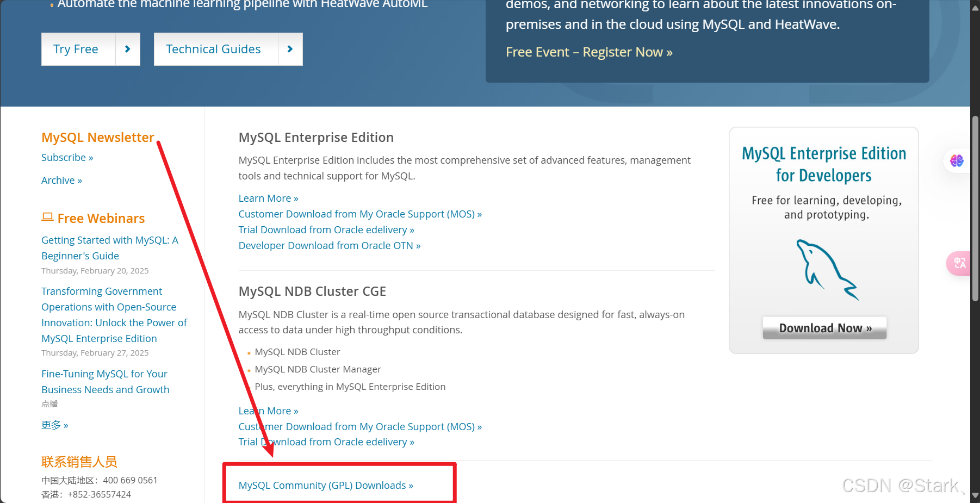The width and height of the screenshot is (980, 503).
Task: Click the chevron arrow on Try Free button
Action: point(127,49)
